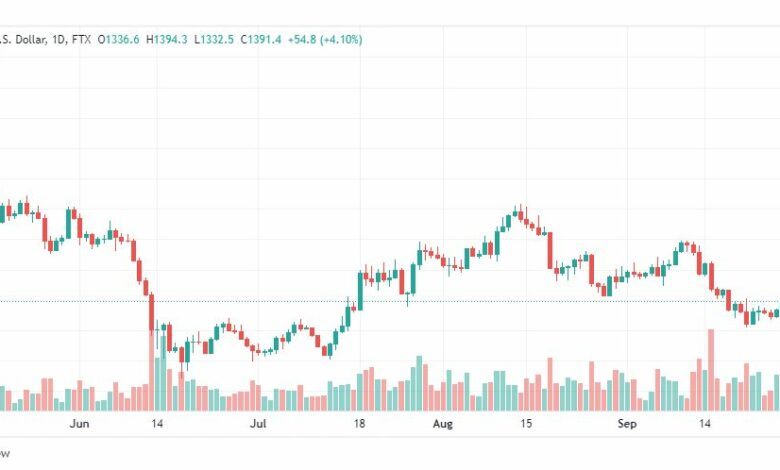Click the 15 date label after Aug

coord(526,424)
